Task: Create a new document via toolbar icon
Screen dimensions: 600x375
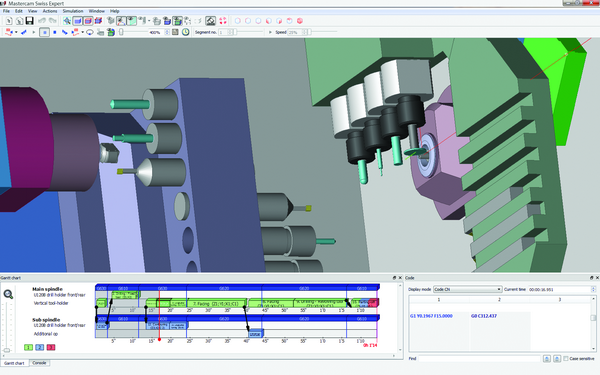Action: click(8, 21)
